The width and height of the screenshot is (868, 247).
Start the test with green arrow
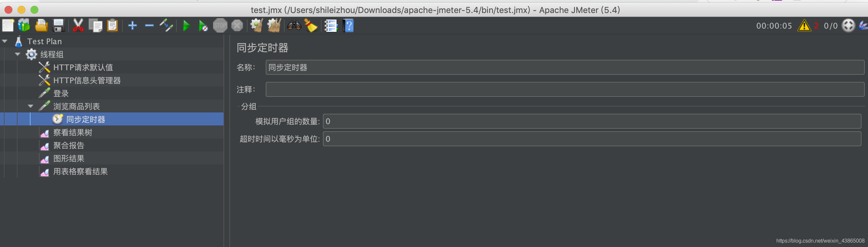186,26
